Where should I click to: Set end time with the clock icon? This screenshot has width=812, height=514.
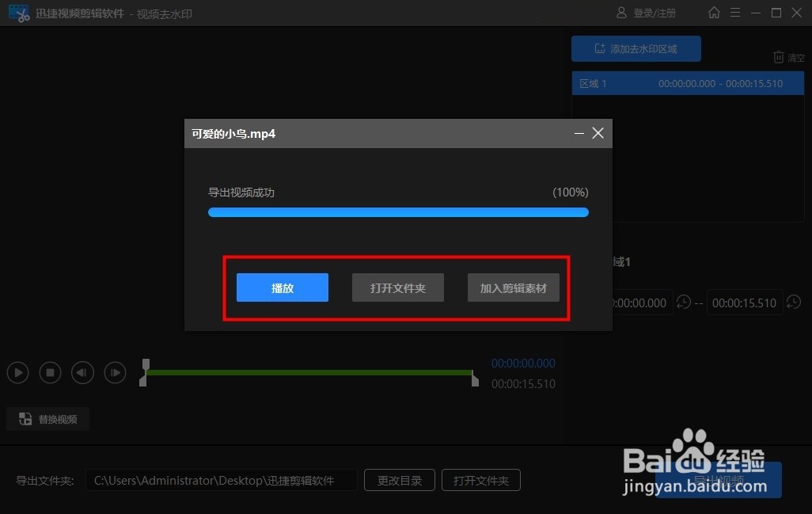point(793,302)
